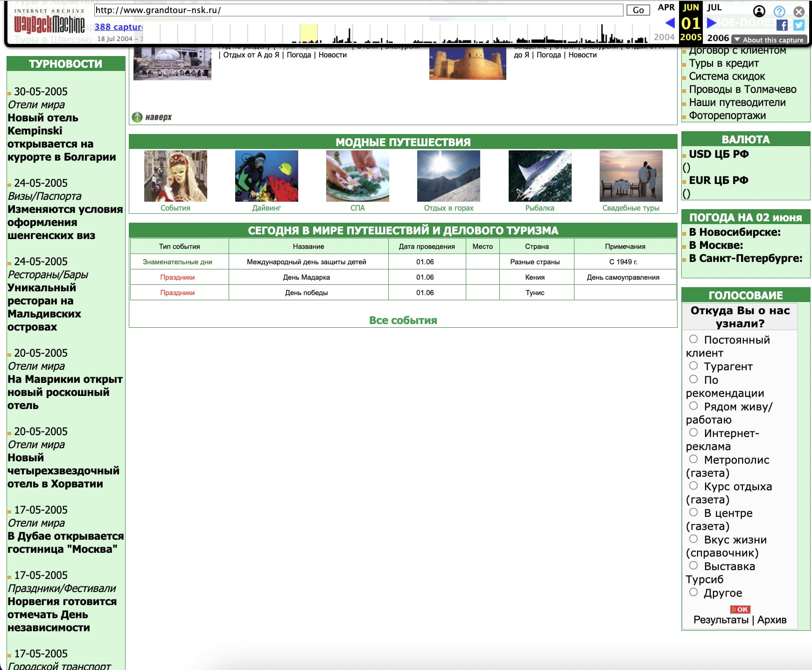Image resolution: width=812 pixels, height=670 pixels.
Task: Click the desert fortress photo thumbnail
Action: tap(468, 63)
